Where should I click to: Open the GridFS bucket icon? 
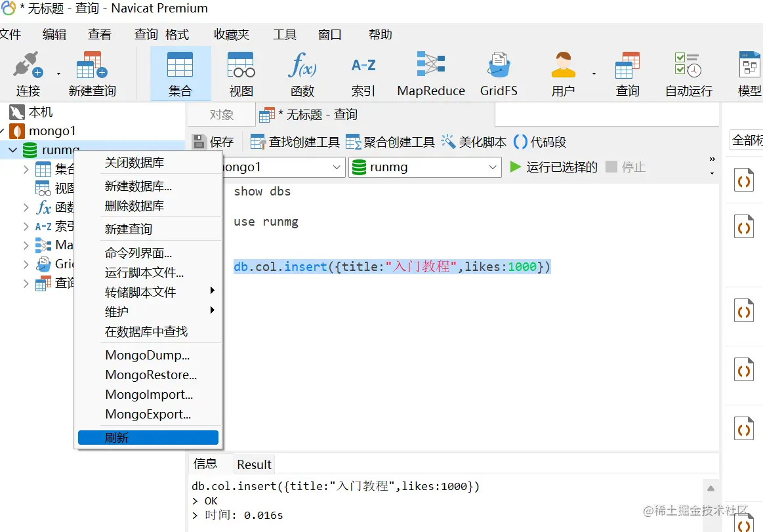coord(499,73)
